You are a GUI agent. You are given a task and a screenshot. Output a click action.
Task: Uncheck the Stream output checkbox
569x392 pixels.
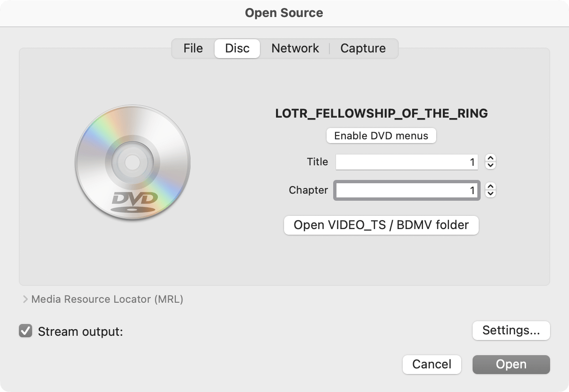tap(26, 331)
